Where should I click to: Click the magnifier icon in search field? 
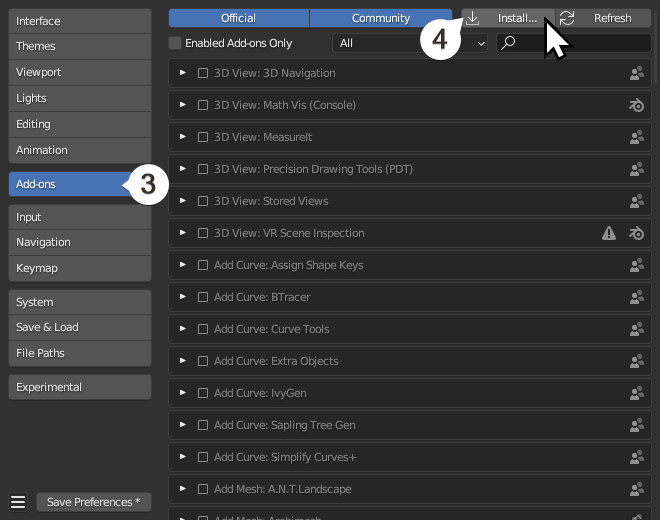click(x=509, y=43)
